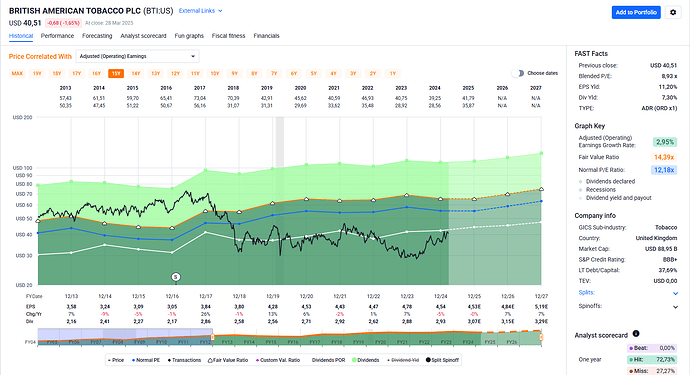Open the External Links dropdown

(x=200, y=11)
